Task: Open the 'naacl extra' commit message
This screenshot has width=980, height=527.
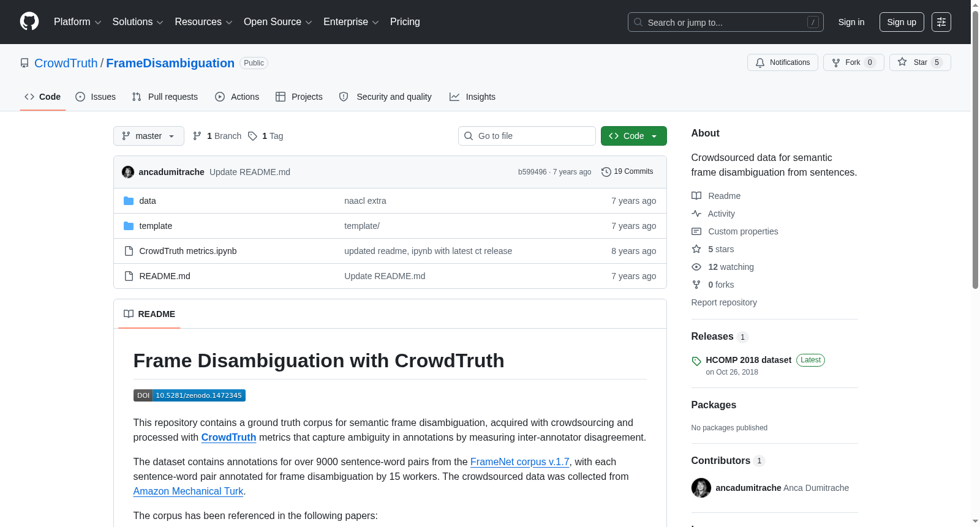Action: click(x=365, y=201)
